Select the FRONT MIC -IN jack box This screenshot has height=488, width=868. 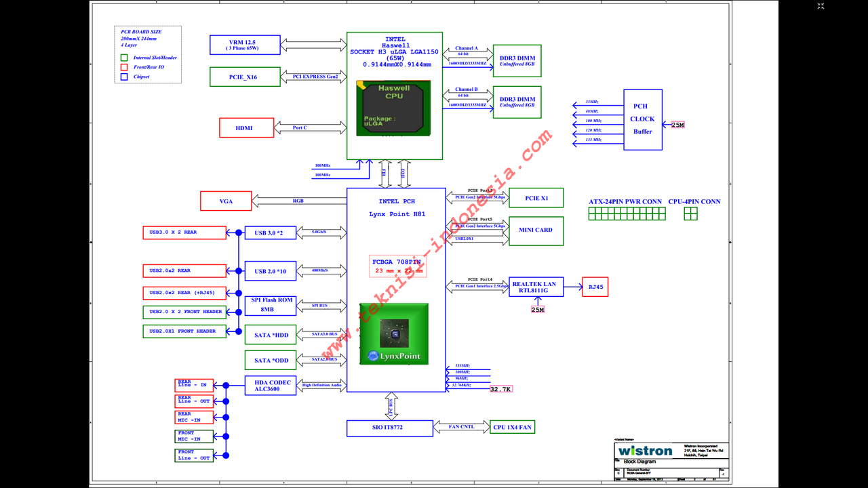point(194,436)
